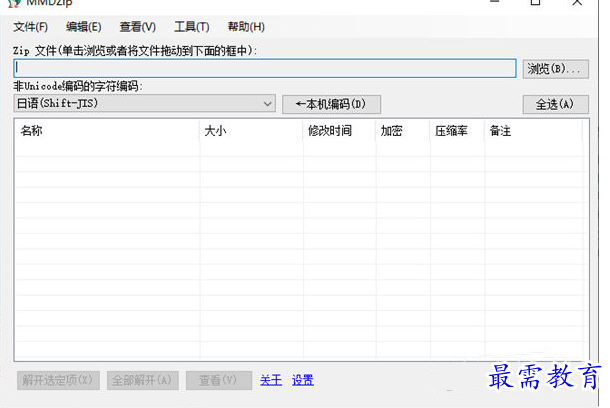This screenshot has height=408, width=610.
Task: Click the 全选(A) select all button
Action: (555, 104)
